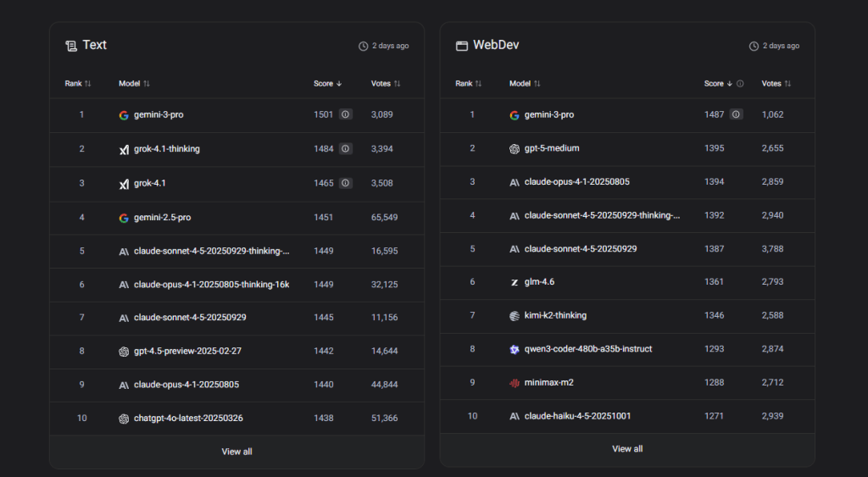Select kimi-k2-thinking model name
Screen dimensions: 868x477
(x=555, y=315)
